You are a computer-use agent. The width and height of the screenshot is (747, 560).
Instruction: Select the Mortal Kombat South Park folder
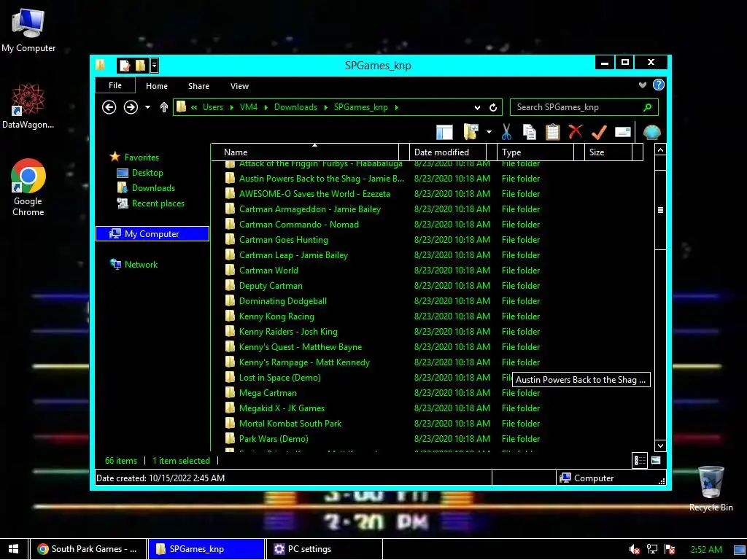click(290, 424)
